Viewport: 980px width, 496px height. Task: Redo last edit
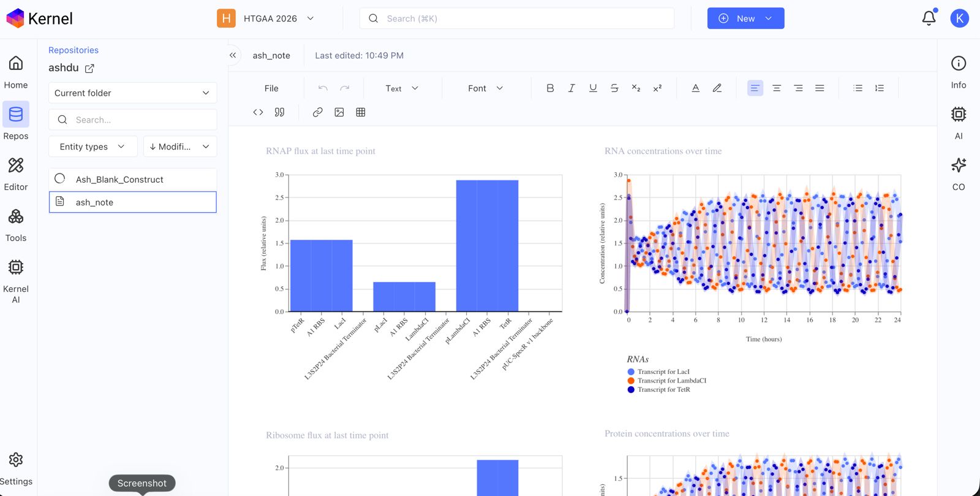(x=345, y=88)
